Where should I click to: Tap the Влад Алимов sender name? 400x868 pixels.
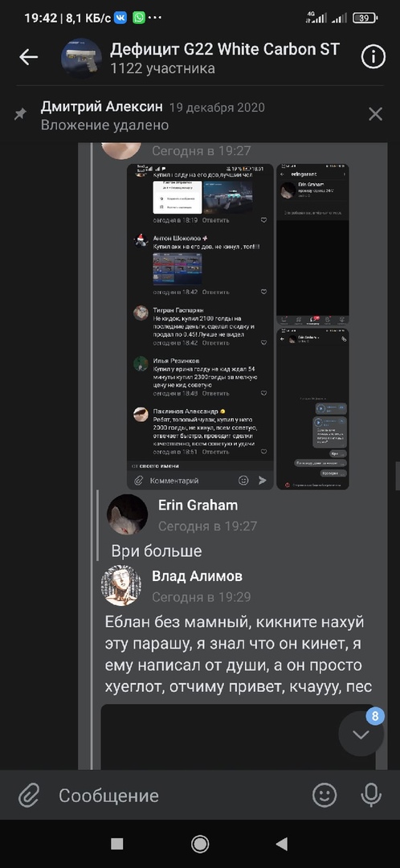coord(197,576)
